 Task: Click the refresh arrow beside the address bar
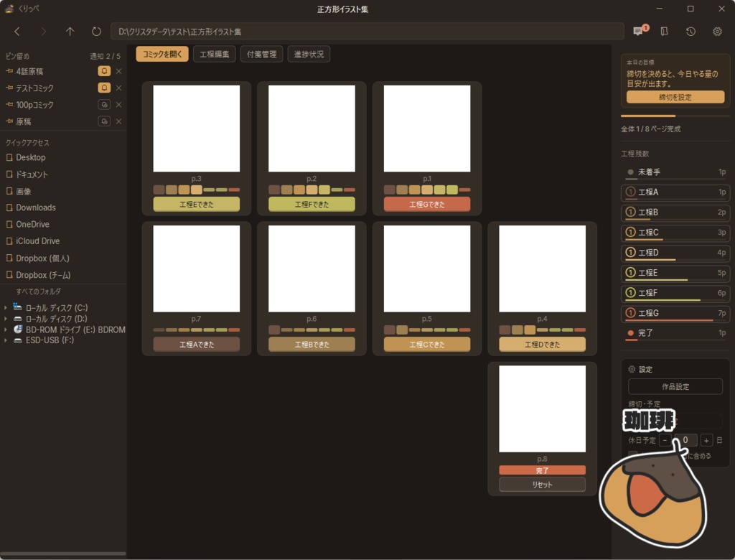96,32
